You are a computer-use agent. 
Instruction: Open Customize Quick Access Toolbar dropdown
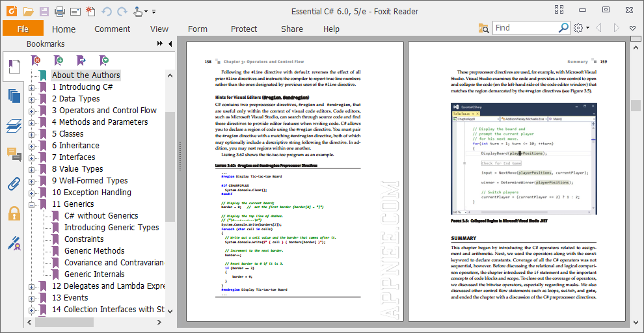point(154,12)
